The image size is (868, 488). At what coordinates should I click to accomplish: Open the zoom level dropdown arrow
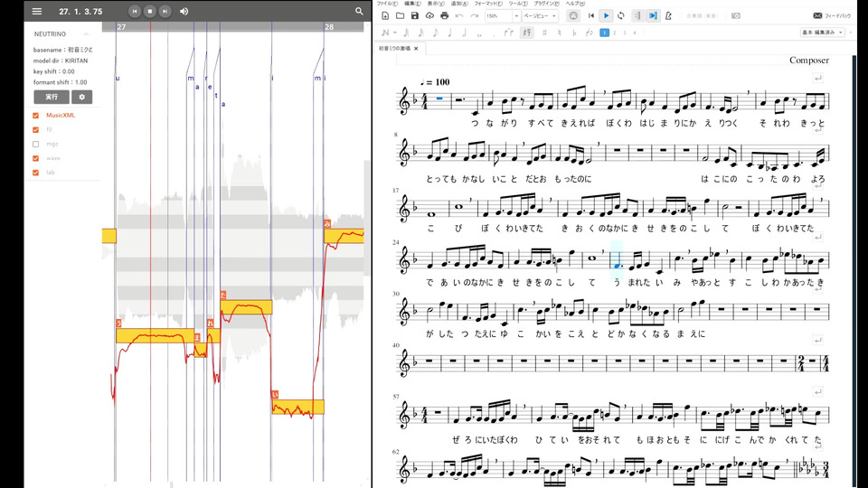pyautogui.click(x=516, y=16)
